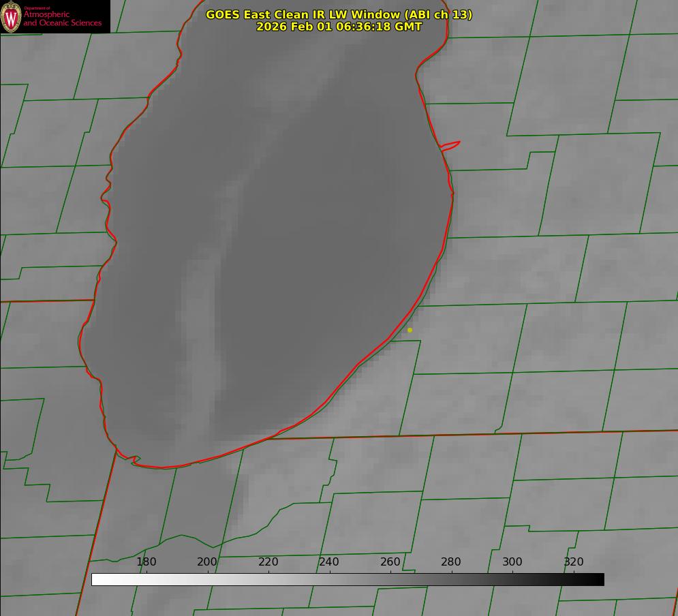Click the yellow dot marker near the lake shore
The height and width of the screenshot is (616, 678).
pyautogui.click(x=410, y=330)
